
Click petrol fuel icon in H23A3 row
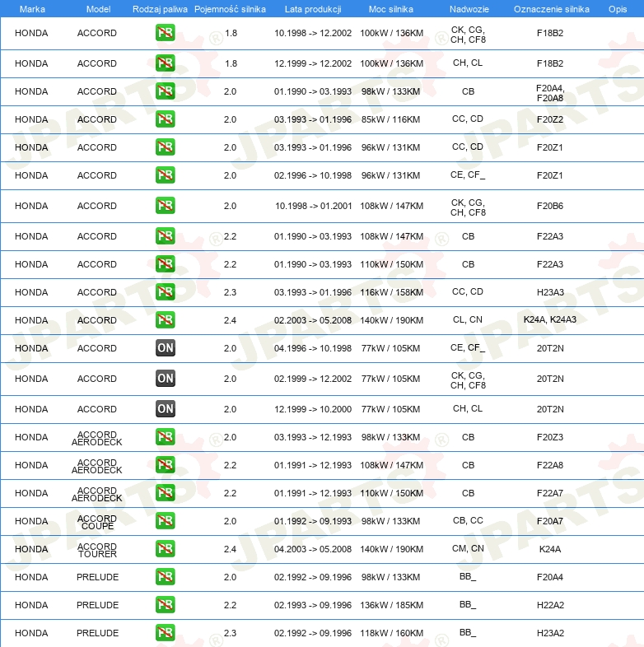166,291
